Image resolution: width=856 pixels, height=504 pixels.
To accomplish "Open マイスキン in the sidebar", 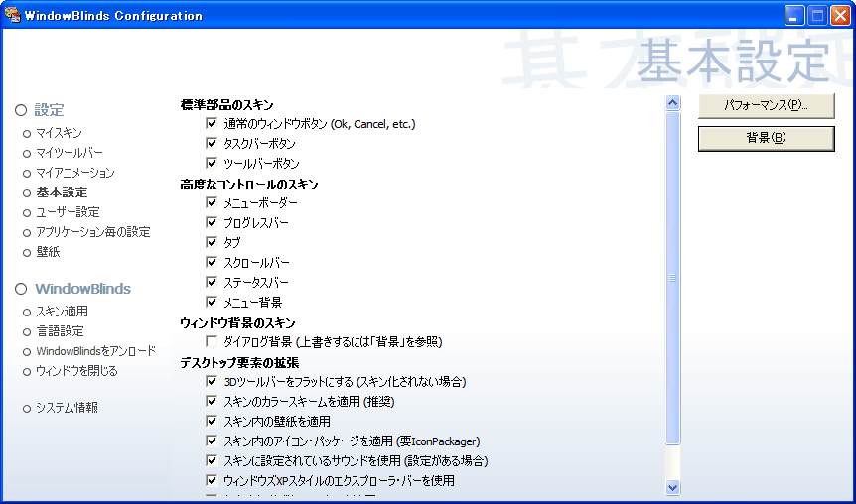I will pos(59,133).
